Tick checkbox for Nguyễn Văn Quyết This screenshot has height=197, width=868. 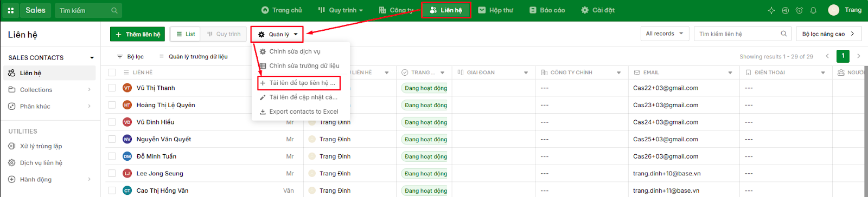point(112,139)
